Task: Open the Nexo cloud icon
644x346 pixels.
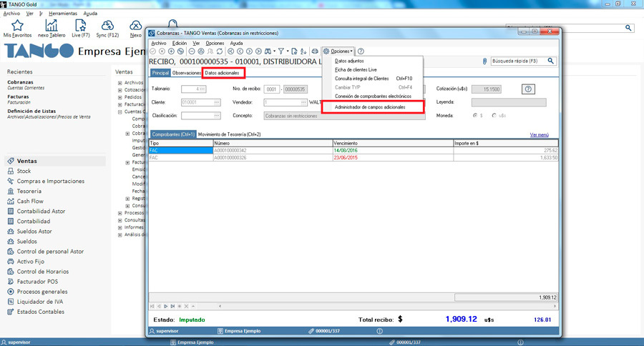Action: [x=135, y=26]
